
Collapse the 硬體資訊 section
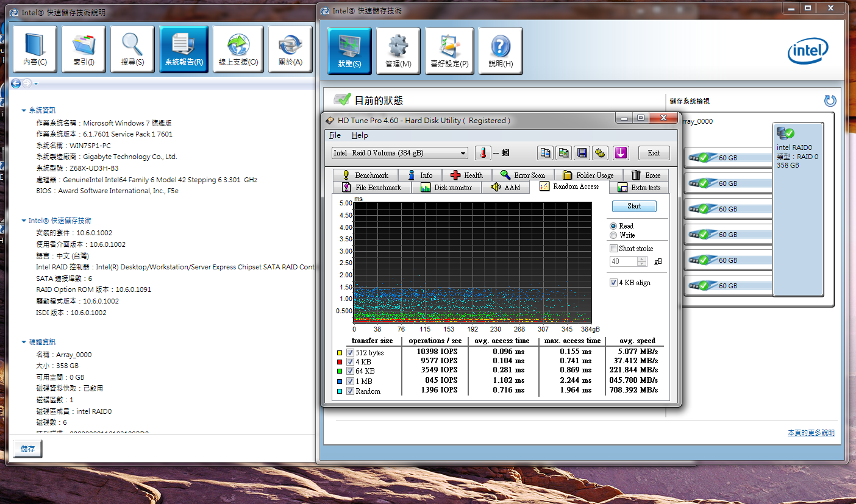[x=24, y=342]
